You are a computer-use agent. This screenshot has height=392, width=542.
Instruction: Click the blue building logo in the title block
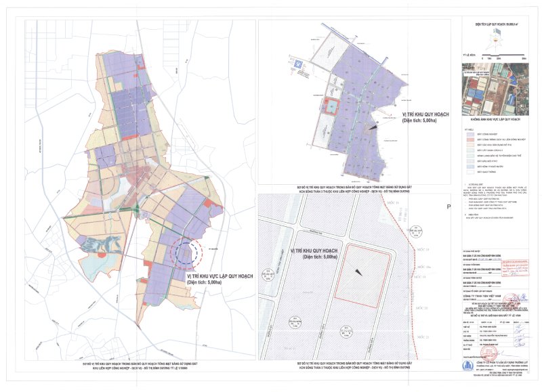pyautogui.click(x=467, y=365)
